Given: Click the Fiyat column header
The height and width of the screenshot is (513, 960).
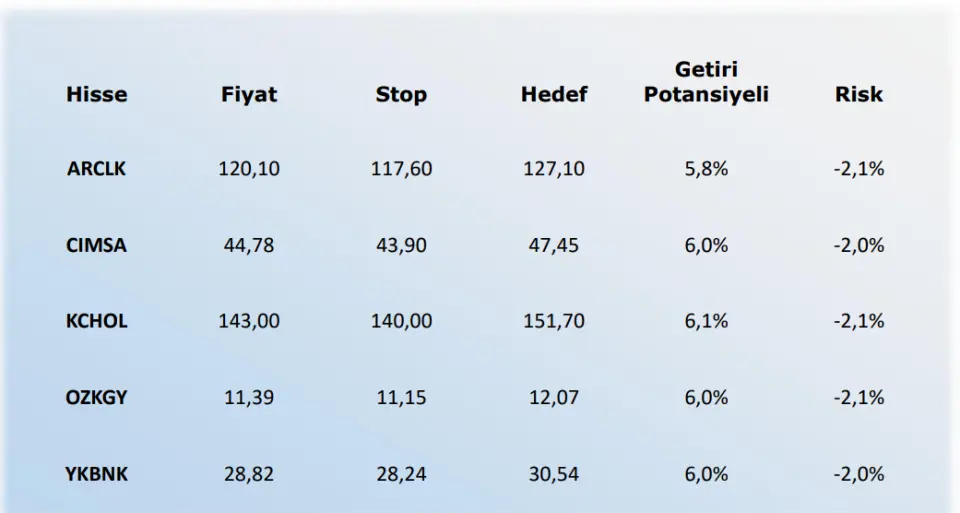Looking at the screenshot, I should (x=249, y=94).
